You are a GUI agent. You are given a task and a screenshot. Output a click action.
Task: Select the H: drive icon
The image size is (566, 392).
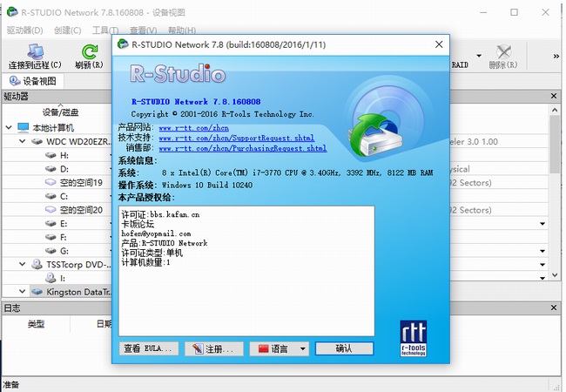click(51, 154)
